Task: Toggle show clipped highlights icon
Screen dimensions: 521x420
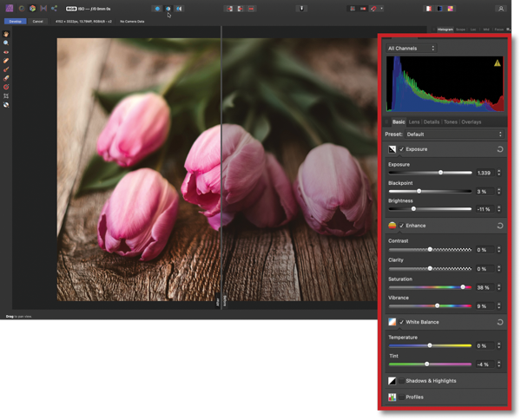Action: 429,9
